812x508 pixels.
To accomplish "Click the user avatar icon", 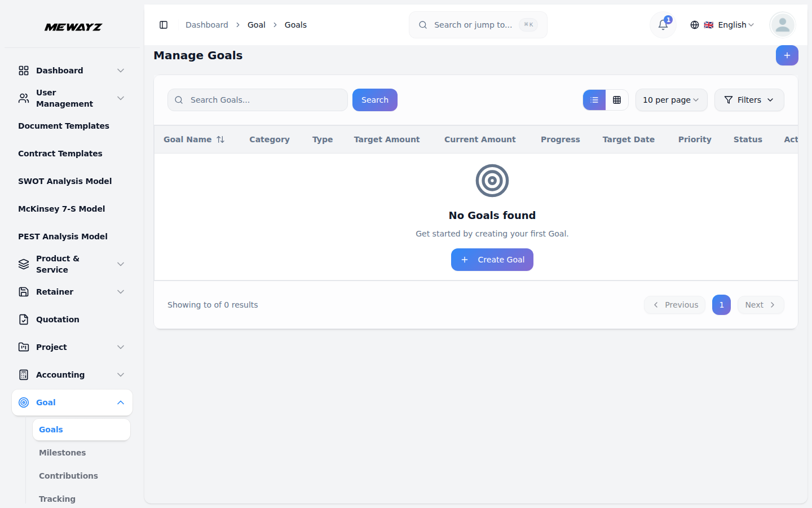I will [782, 25].
